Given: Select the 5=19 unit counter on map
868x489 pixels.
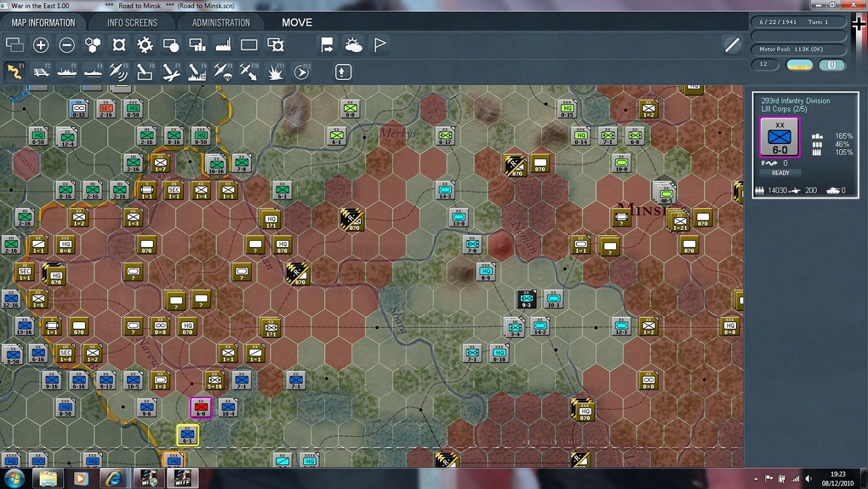Looking at the screenshot, I should pyautogui.click(x=214, y=380).
